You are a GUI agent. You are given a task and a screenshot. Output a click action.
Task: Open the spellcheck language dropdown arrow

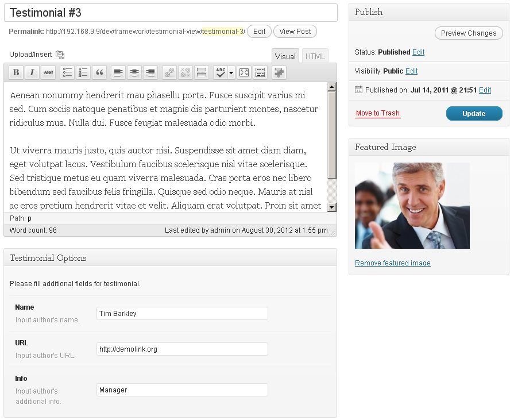click(231, 72)
